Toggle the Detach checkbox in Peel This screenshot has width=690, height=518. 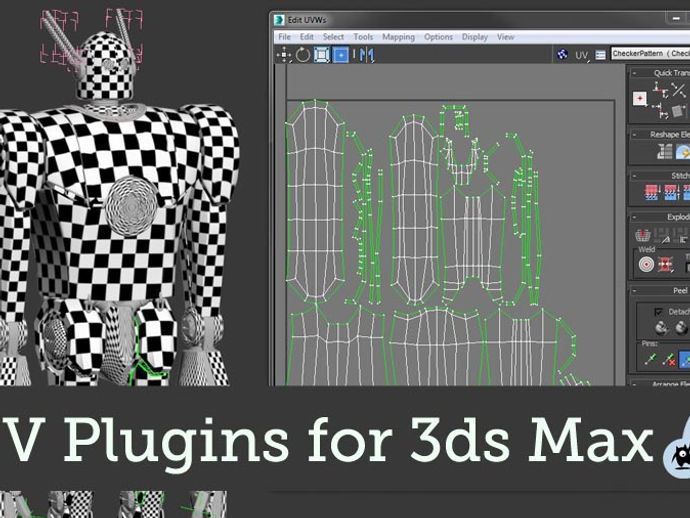coord(658,312)
